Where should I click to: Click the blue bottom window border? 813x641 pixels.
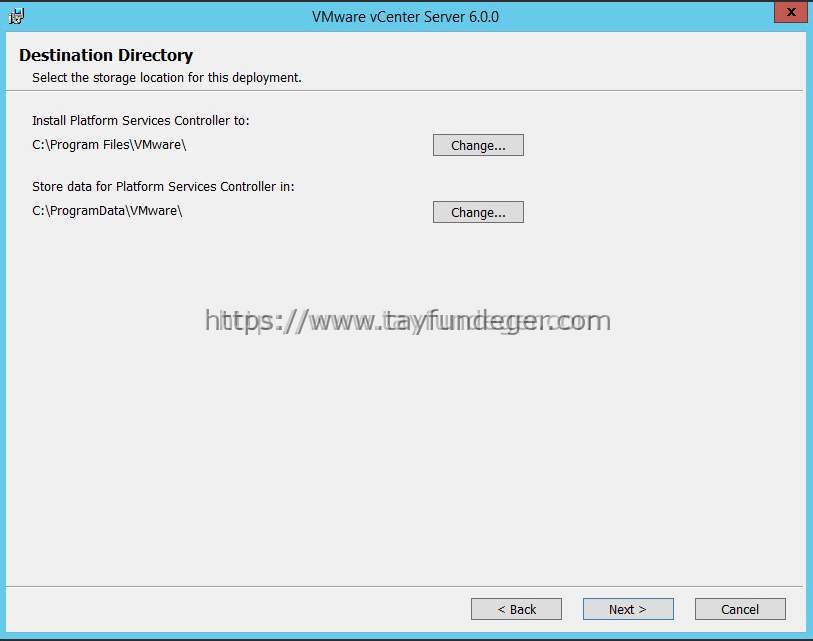406,635
